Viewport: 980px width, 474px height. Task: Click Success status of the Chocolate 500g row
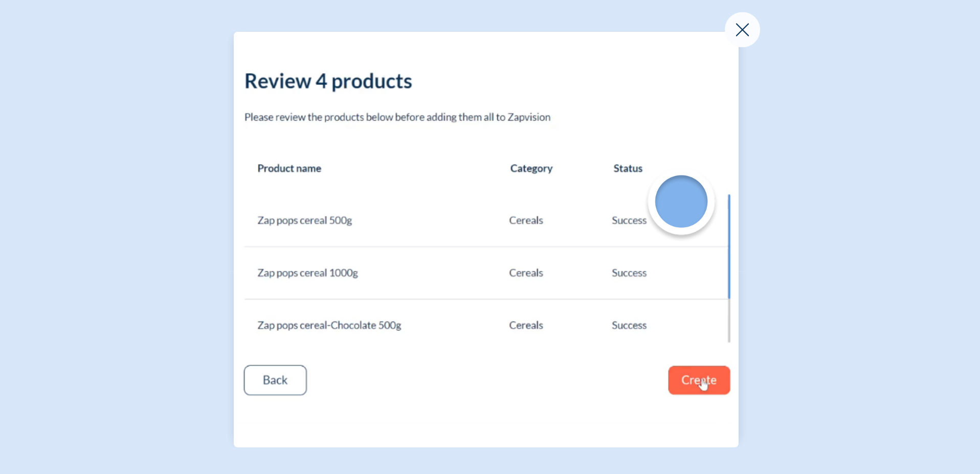(x=630, y=325)
